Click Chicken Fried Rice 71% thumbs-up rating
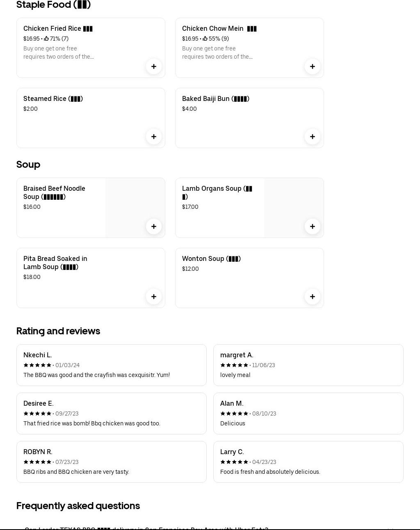Viewport: 420px width, 530px height. tap(56, 39)
